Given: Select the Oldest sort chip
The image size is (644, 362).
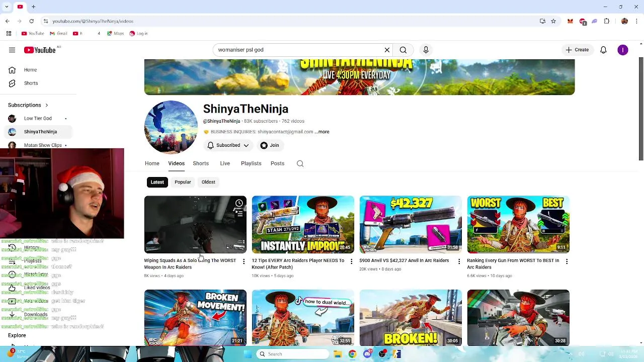Looking at the screenshot, I should click(x=208, y=182).
